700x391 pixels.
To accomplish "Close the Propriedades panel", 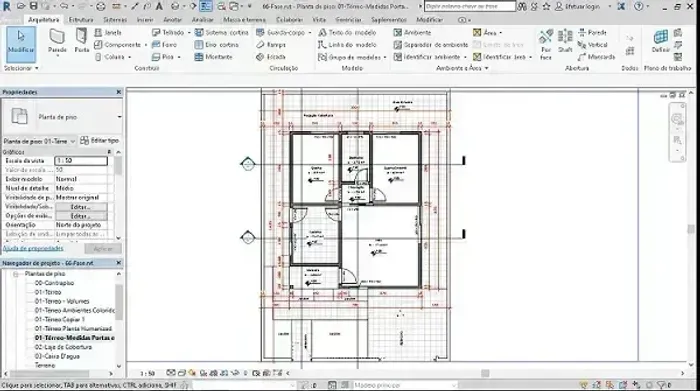I will click(119, 92).
